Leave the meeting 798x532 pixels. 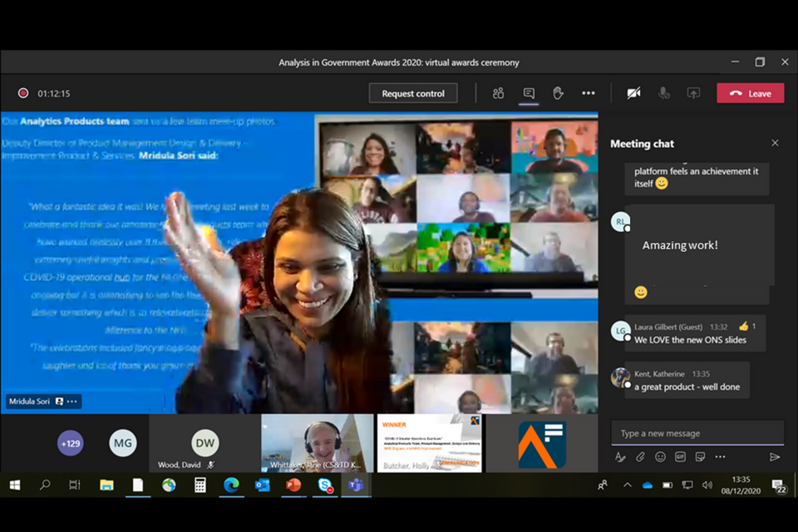[x=750, y=93]
